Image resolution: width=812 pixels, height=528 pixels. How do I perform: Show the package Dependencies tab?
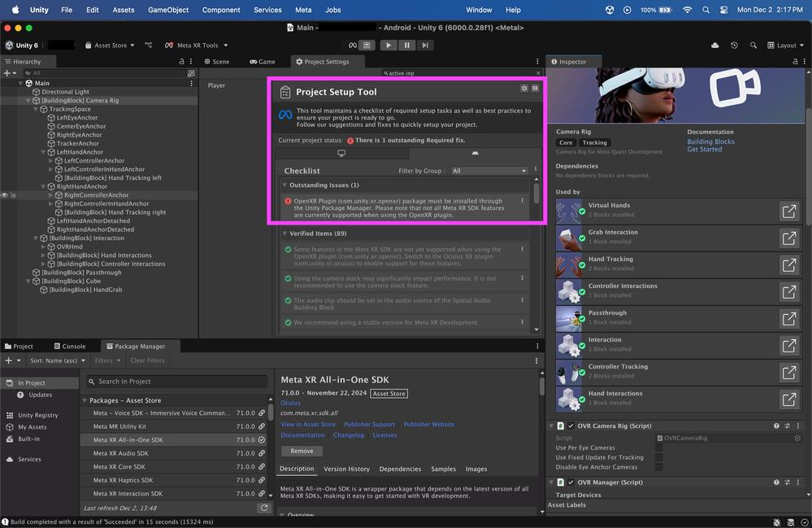(400, 469)
